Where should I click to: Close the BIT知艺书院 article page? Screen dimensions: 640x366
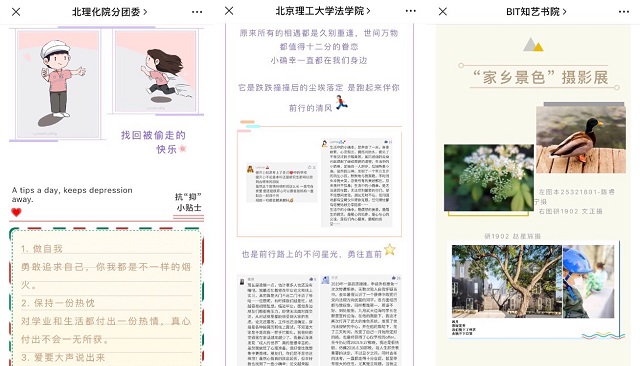click(443, 11)
